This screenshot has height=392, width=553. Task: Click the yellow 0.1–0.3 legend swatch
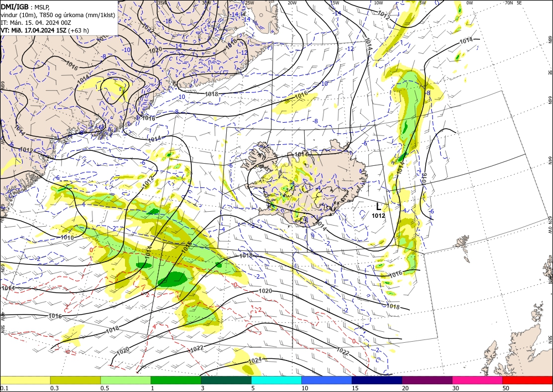pyautogui.click(x=25, y=380)
